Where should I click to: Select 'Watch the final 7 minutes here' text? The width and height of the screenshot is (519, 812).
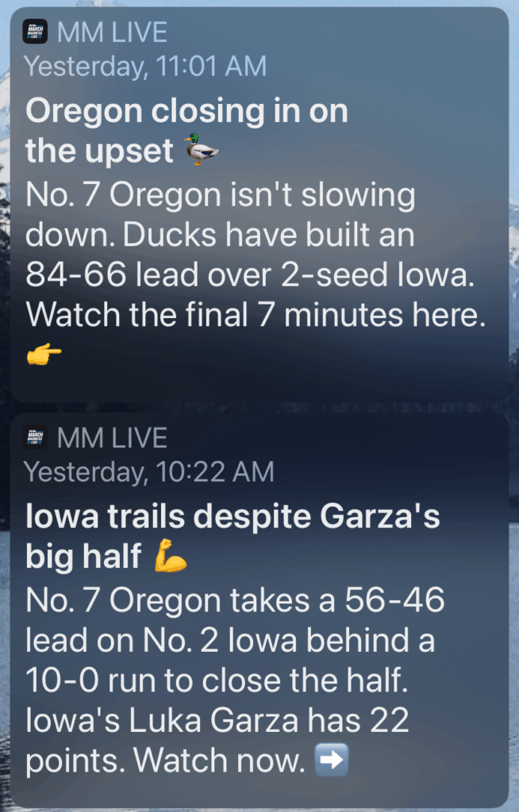[254, 315]
